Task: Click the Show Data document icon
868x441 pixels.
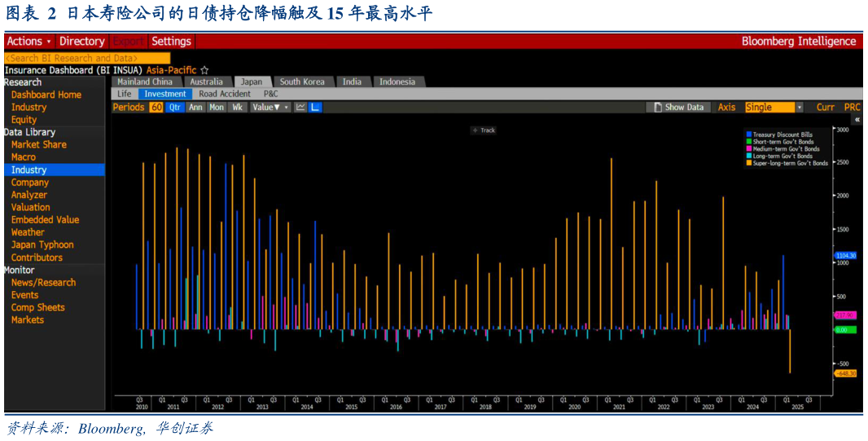Action: [656, 107]
